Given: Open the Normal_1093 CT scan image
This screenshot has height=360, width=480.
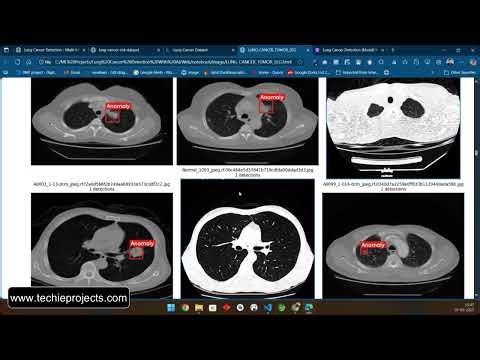Looking at the screenshot, I should [x=247, y=121].
